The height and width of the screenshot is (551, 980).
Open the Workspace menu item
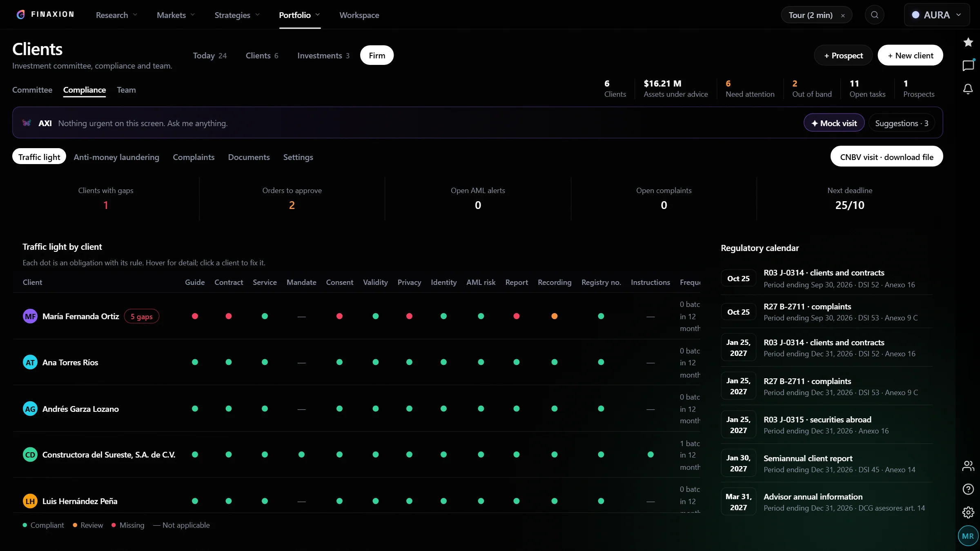click(x=359, y=15)
